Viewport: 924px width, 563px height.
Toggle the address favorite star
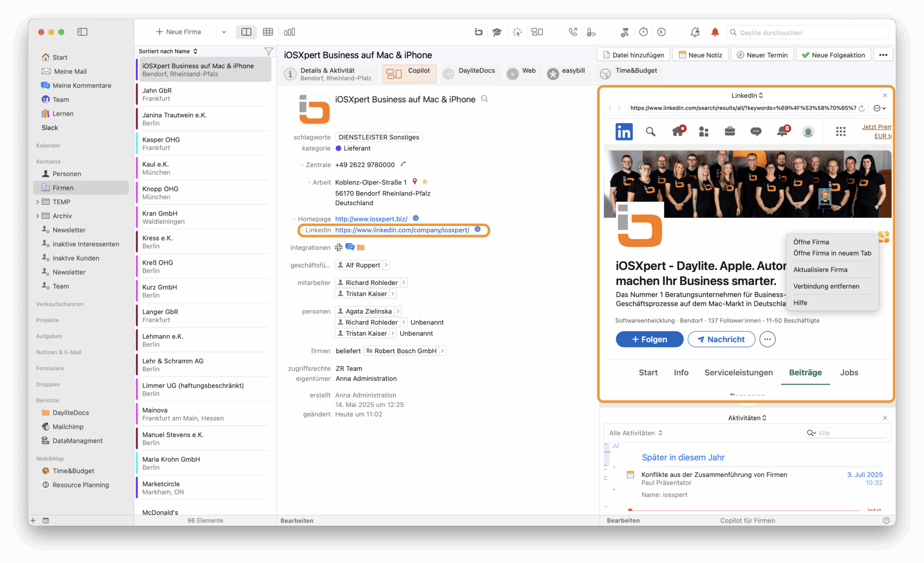(424, 182)
